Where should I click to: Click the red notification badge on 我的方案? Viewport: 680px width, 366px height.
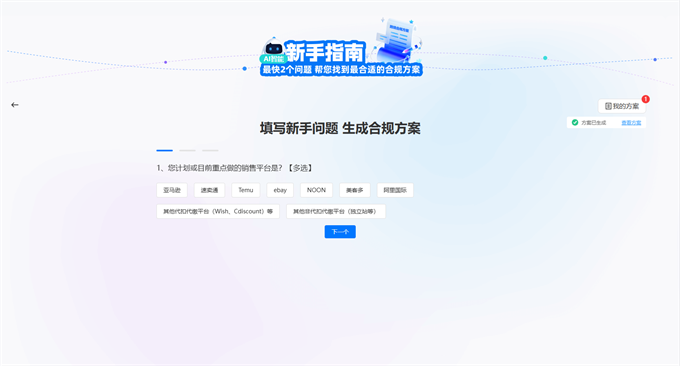click(x=645, y=99)
